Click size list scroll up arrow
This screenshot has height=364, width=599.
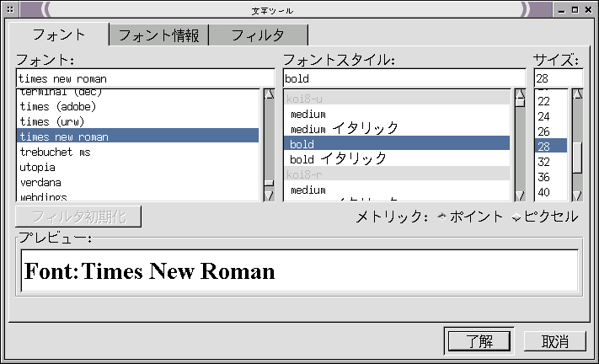coord(578,94)
